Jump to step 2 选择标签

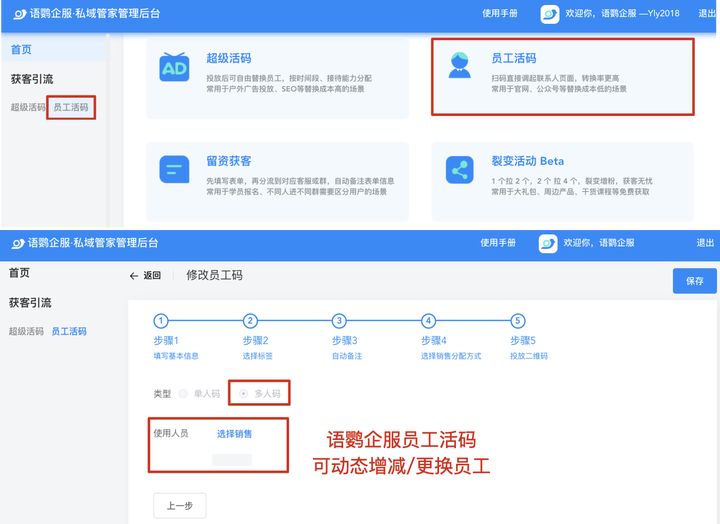250,321
